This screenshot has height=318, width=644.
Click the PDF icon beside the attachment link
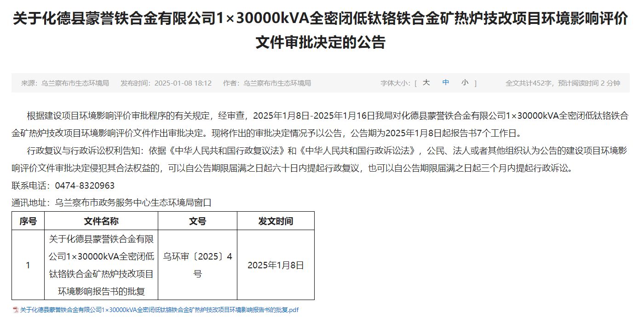(15, 310)
